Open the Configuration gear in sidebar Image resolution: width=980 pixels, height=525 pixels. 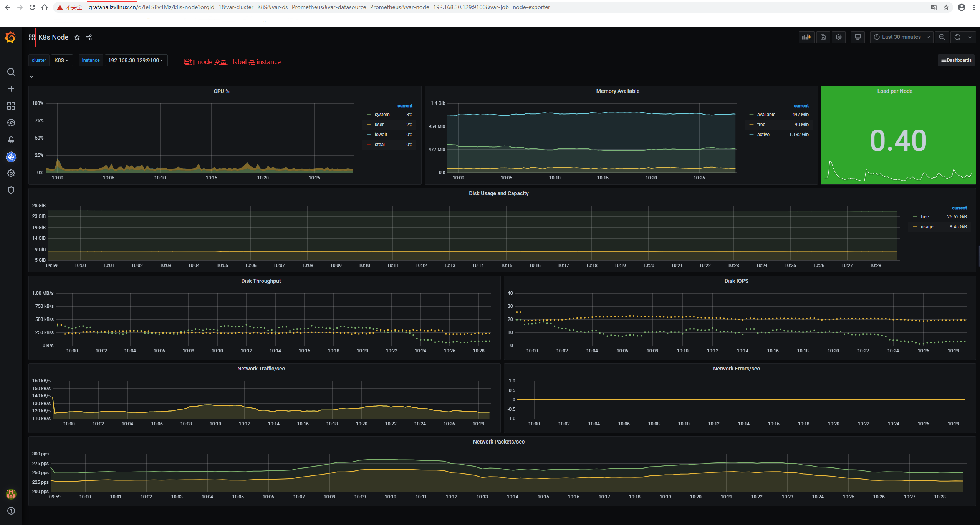tap(11, 173)
